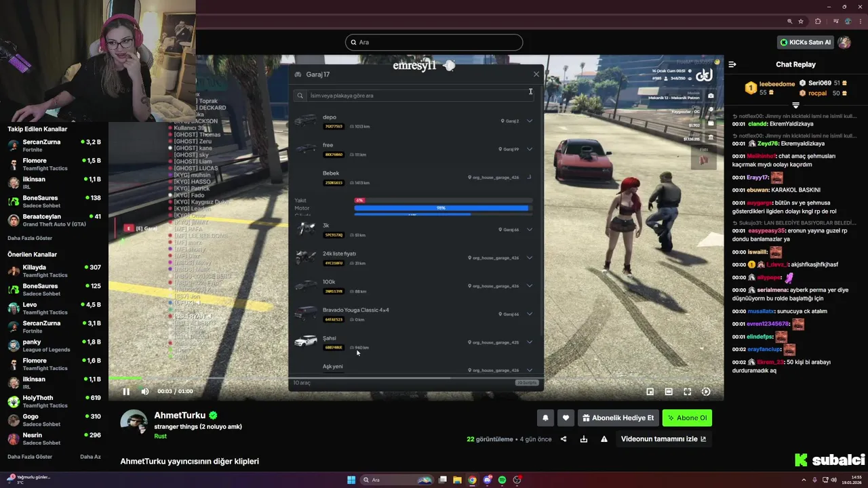
Task: Switch player to theater mode
Action: point(669,391)
